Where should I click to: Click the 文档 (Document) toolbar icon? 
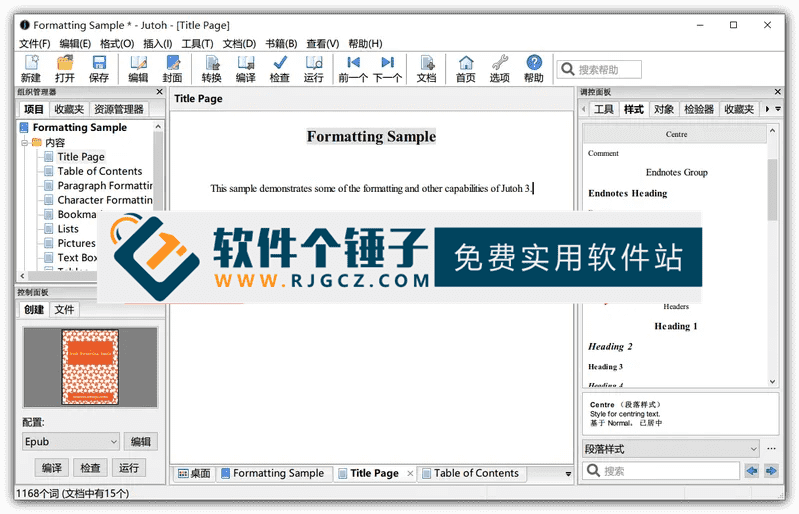(427, 68)
